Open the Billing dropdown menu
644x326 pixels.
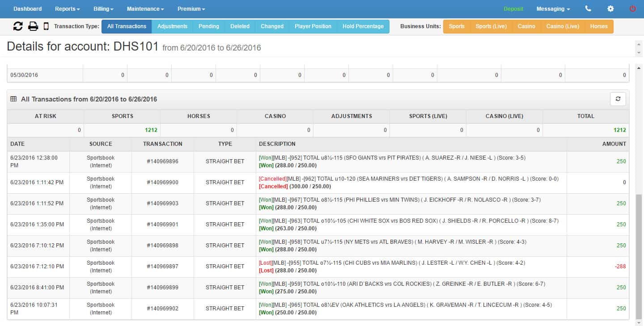104,8
